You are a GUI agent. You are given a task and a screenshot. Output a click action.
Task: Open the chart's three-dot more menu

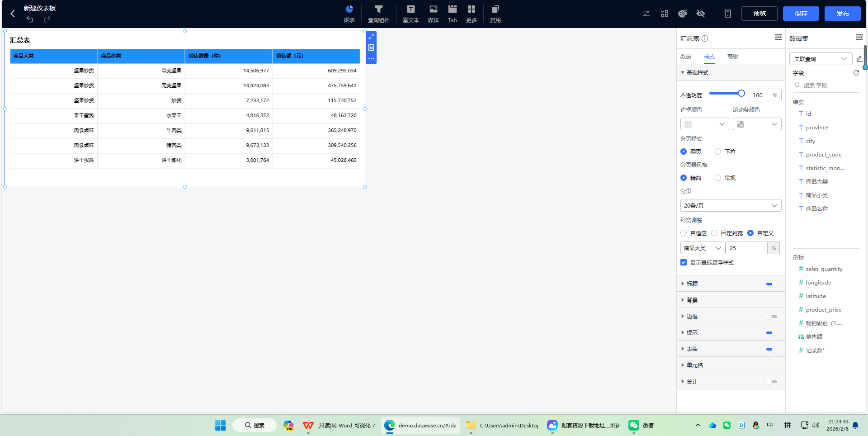tap(371, 58)
